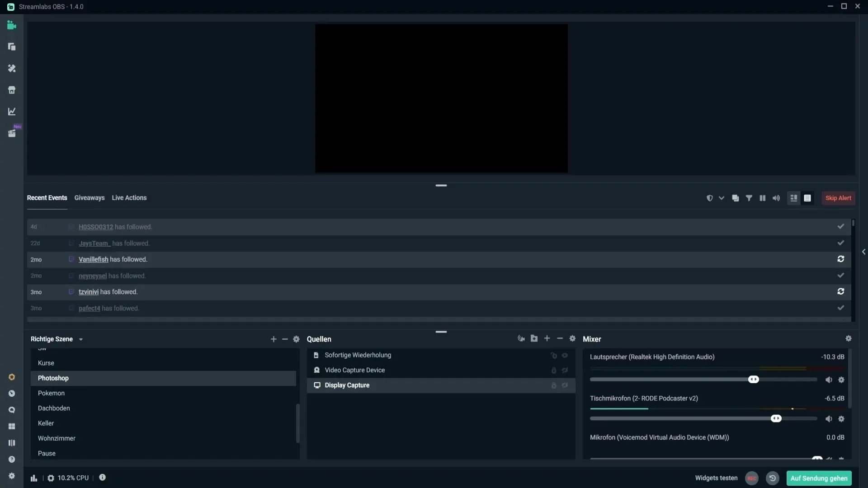
Task: Open Settings gear at the sidebar bottom
Action: pos(12,476)
